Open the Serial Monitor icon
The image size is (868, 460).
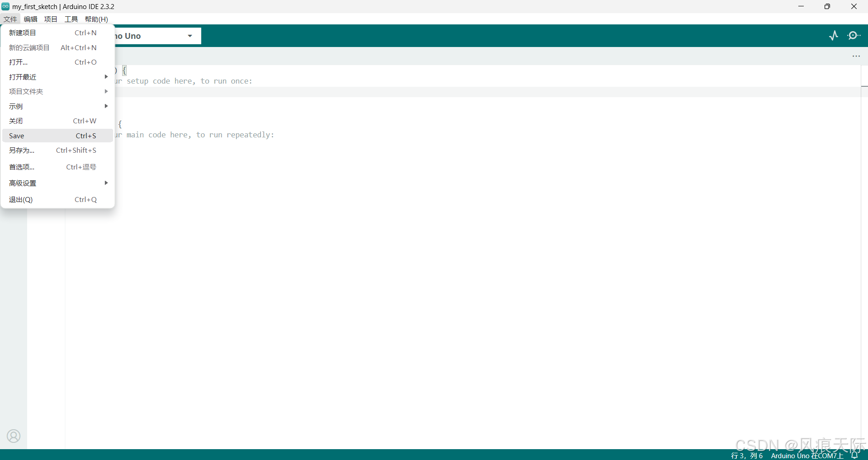pos(854,36)
